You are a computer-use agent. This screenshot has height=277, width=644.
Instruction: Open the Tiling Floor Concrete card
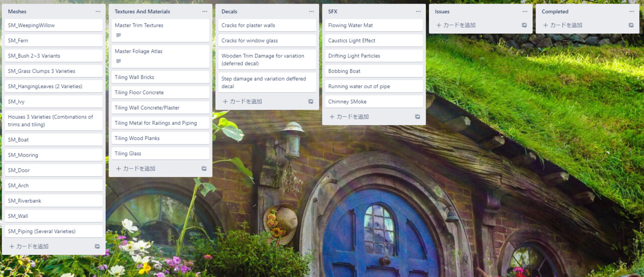[x=160, y=93]
